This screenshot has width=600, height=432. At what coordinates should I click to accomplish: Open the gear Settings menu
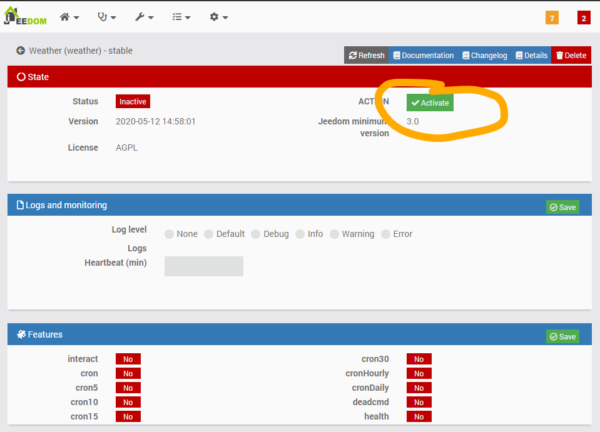(x=218, y=17)
